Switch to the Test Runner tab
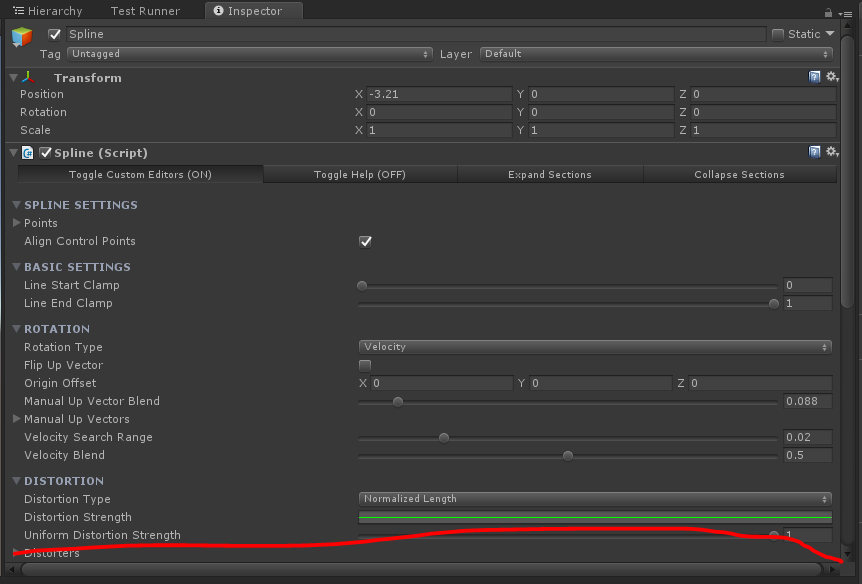862x584 pixels. pos(146,11)
